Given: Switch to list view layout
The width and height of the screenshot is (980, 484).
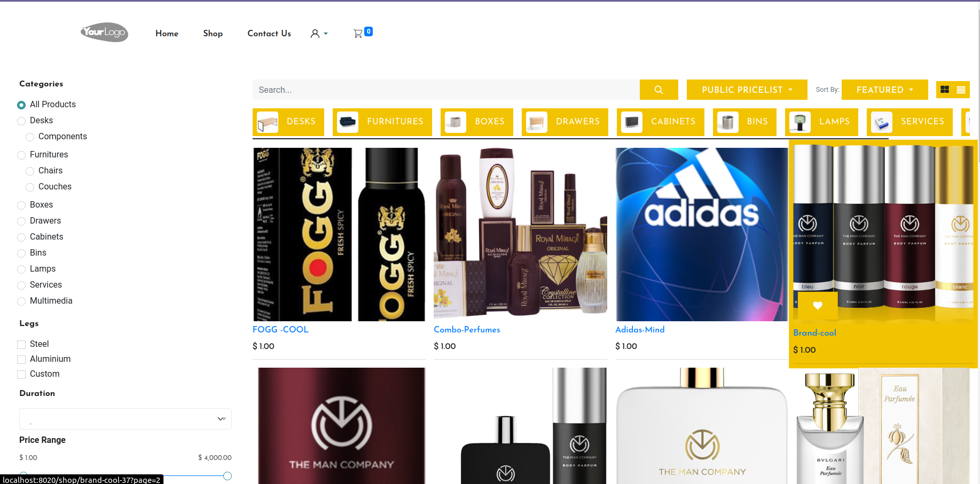Looking at the screenshot, I should pyautogui.click(x=961, y=90).
